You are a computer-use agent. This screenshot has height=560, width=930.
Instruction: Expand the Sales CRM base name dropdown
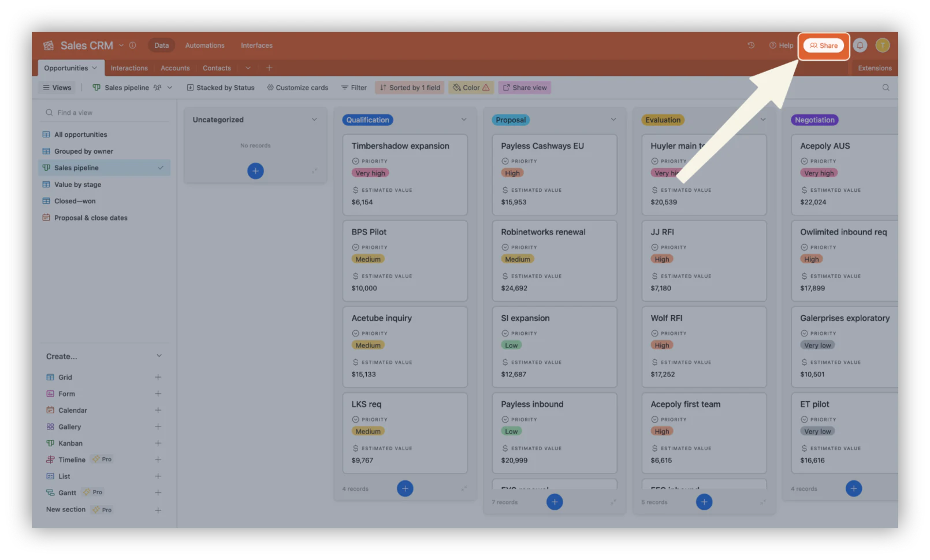pos(121,45)
